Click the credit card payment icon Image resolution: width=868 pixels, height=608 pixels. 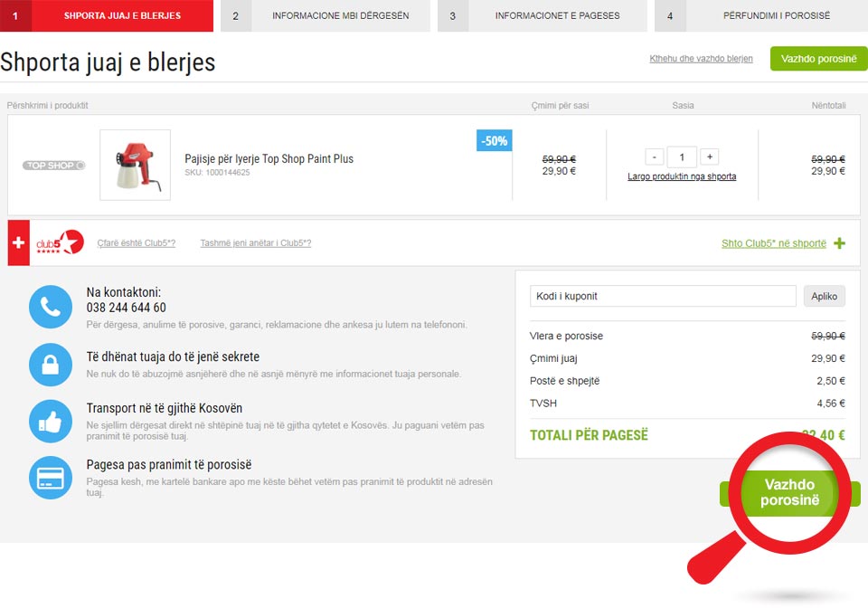click(x=50, y=478)
